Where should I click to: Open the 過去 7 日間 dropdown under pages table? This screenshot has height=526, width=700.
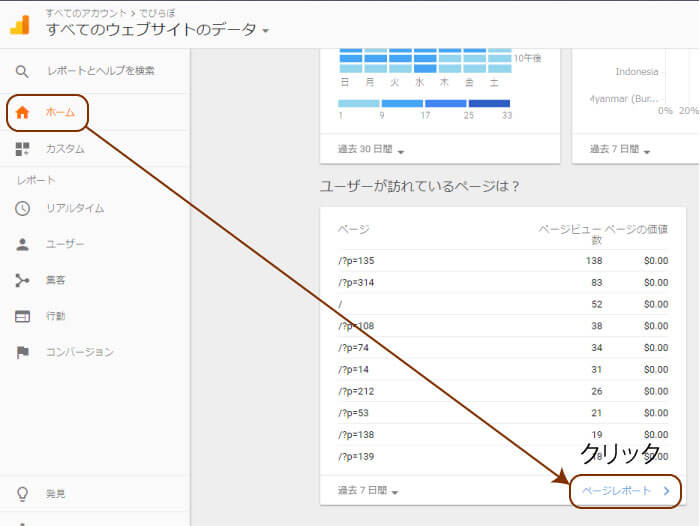point(368,491)
